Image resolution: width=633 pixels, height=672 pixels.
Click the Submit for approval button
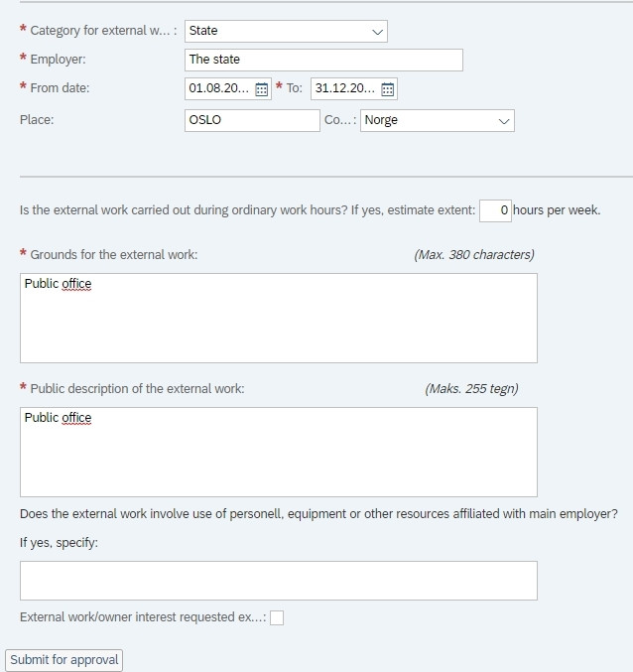tap(64, 660)
